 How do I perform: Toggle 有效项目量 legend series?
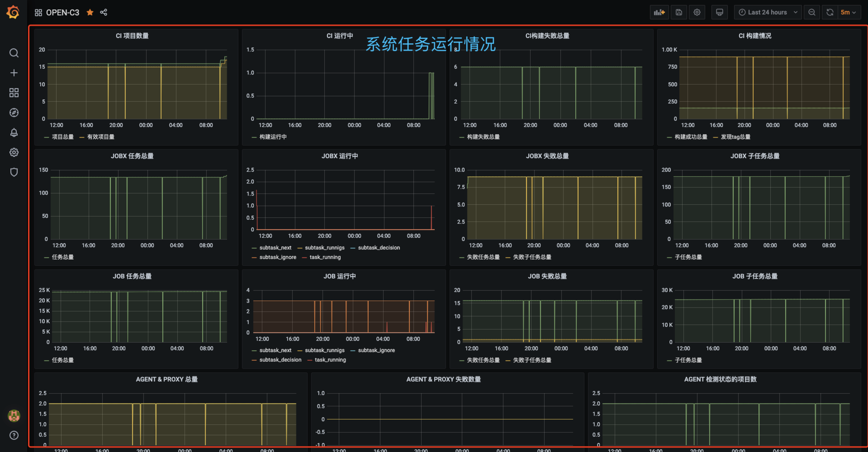[101, 137]
